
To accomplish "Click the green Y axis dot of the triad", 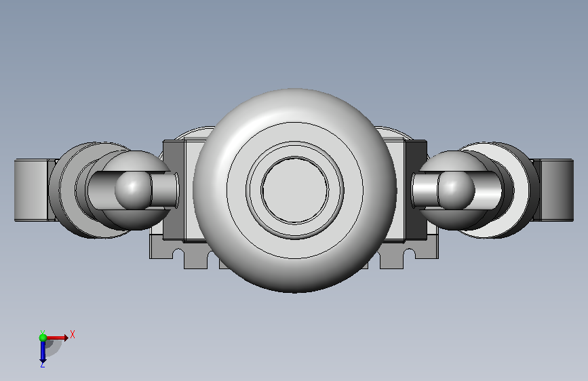I will [43, 338].
